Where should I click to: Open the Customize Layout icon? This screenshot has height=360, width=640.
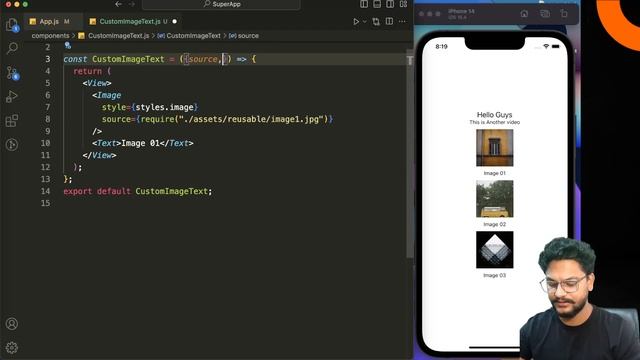point(403,4)
